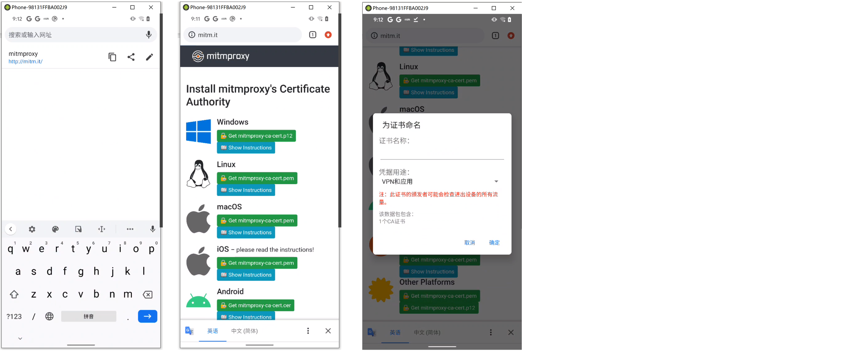
Task: Open keyboard one-handed mode icon
Action: [x=78, y=229]
